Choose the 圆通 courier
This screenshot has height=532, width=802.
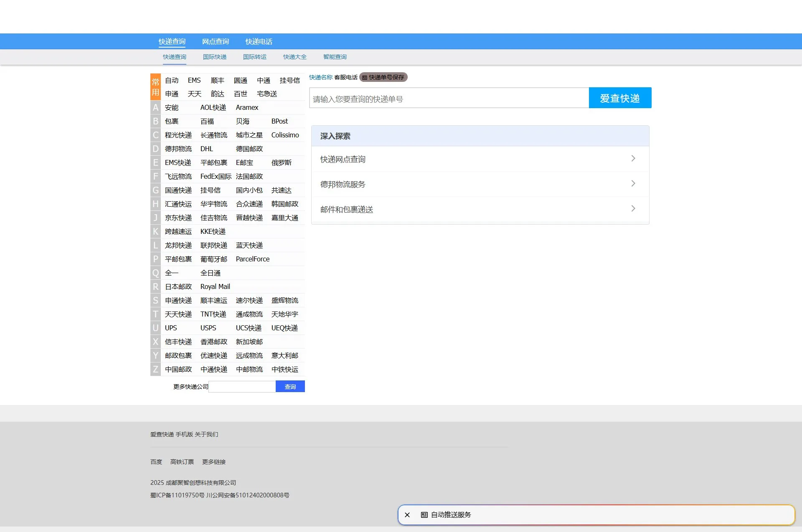tap(241, 80)
